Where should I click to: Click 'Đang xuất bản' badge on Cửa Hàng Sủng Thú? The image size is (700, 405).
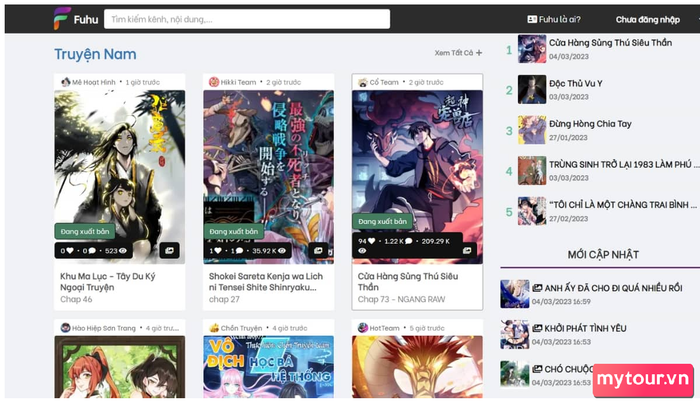(383, 221)
